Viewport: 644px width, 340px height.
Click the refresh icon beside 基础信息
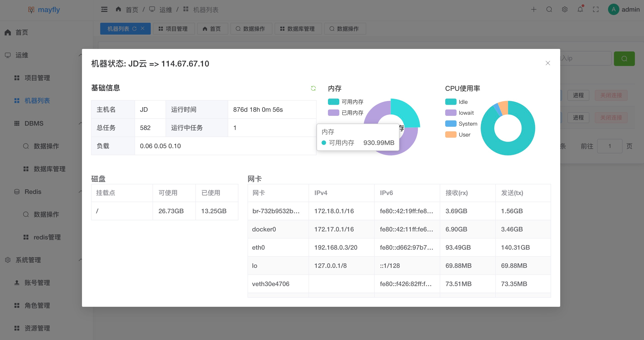tap(313, 88)
